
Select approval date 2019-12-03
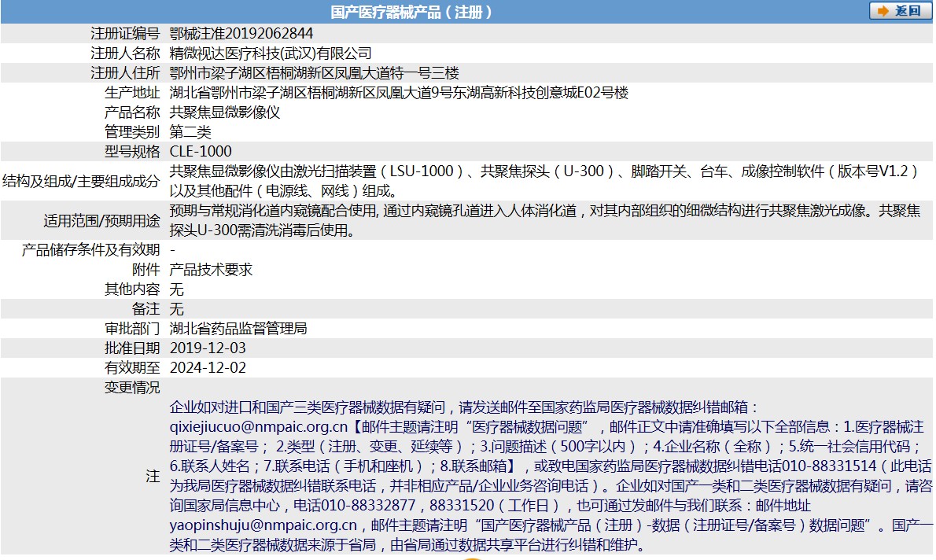tap(208, 348)
